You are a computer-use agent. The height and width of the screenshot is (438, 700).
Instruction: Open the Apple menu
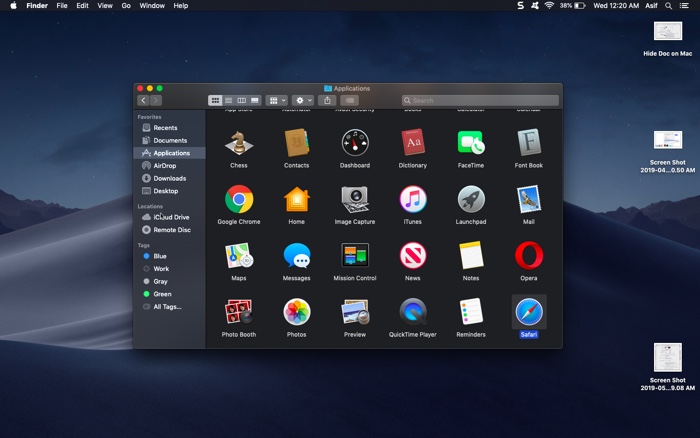click(13, 5)
